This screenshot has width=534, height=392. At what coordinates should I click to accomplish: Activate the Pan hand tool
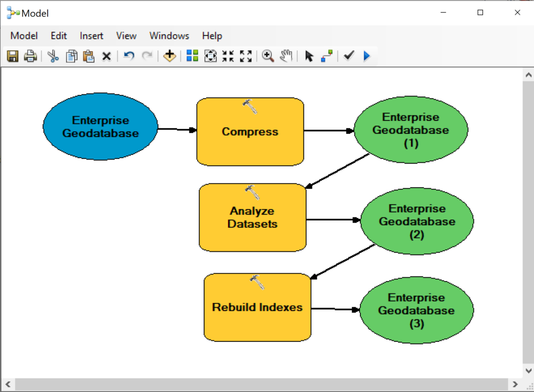[x=286, y=56]
